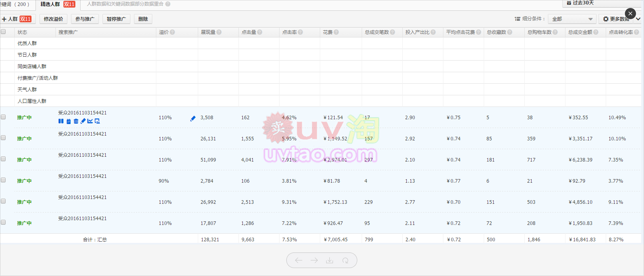This screenshot has height=276, width=644.
Task: Check the row with 17,807 impressions
Action: [x=3, y=222]
